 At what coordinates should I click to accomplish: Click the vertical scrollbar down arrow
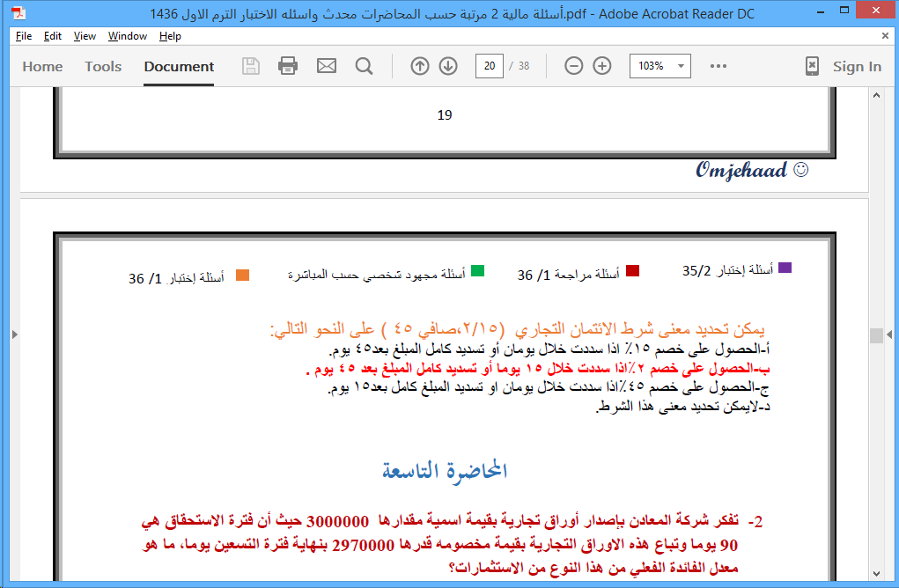[x=876, y=574]
